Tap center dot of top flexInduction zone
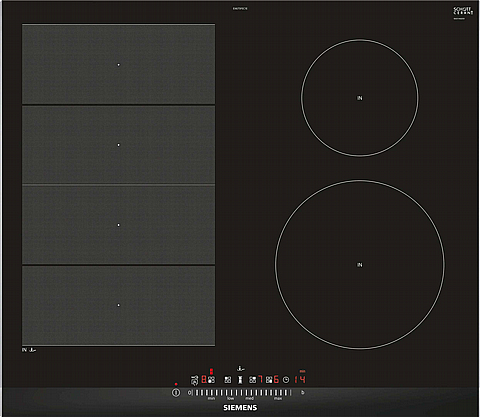Screen dimensions: 480x417 (x=118, y=65)
